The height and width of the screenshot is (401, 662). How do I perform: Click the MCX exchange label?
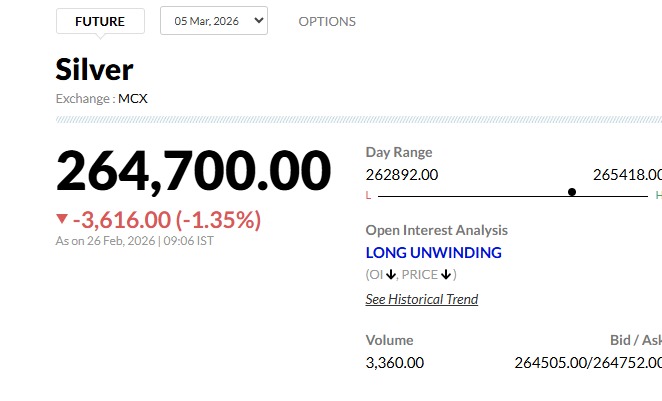click(x=133, y=98)
